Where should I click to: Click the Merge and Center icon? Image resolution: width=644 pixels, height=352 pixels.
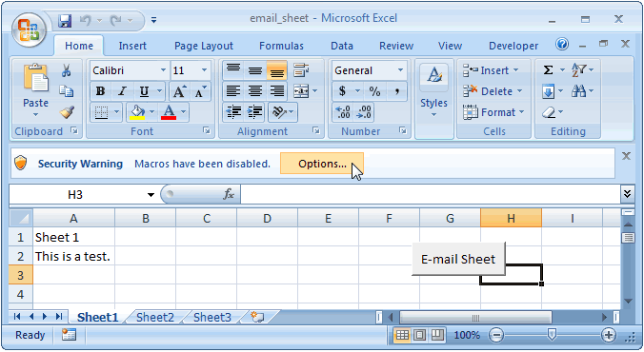point(301,91)
